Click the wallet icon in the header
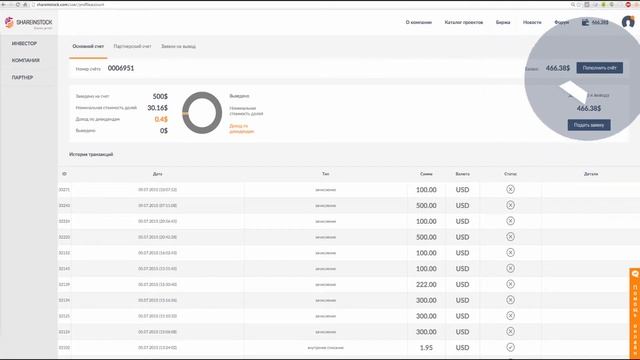 [585, 22]
